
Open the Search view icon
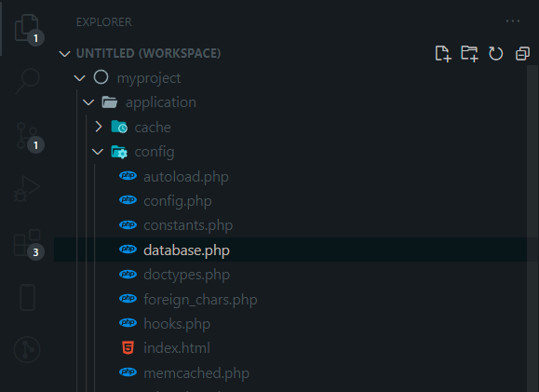pos(28,81)
